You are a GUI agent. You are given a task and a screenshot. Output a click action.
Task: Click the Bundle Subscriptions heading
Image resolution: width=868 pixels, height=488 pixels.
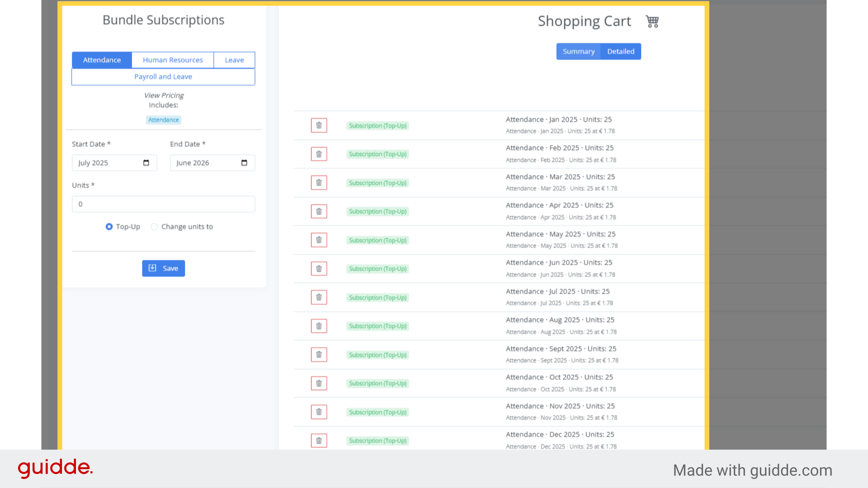(163, 20)
